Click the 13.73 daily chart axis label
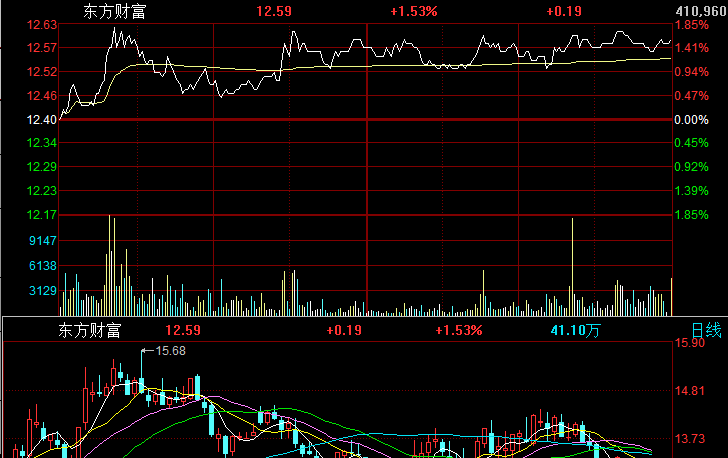728x458 pixels. coord(689,438)
